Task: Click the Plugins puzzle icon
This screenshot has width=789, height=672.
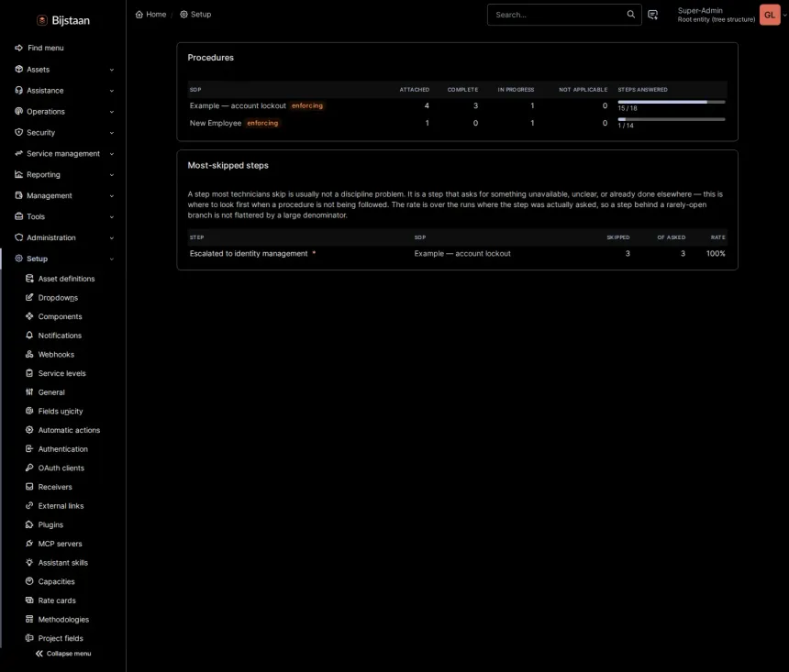Action: tap(29, 524)
